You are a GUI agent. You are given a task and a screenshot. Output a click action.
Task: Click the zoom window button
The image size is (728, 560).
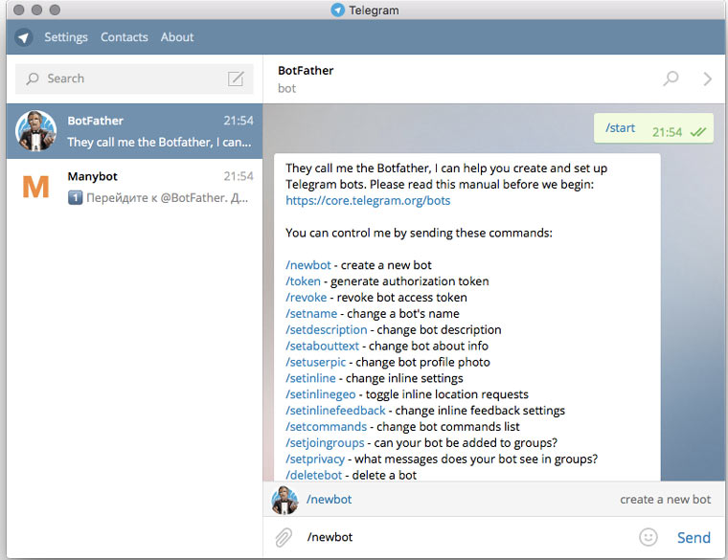tap(55, 10)
